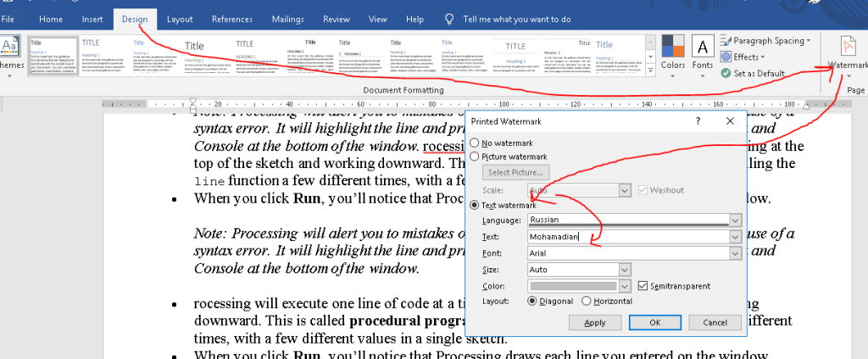This screenshot has height=359, width=868.
Task: Click the Effects icon in the ribbon
Action: point(726,57)
